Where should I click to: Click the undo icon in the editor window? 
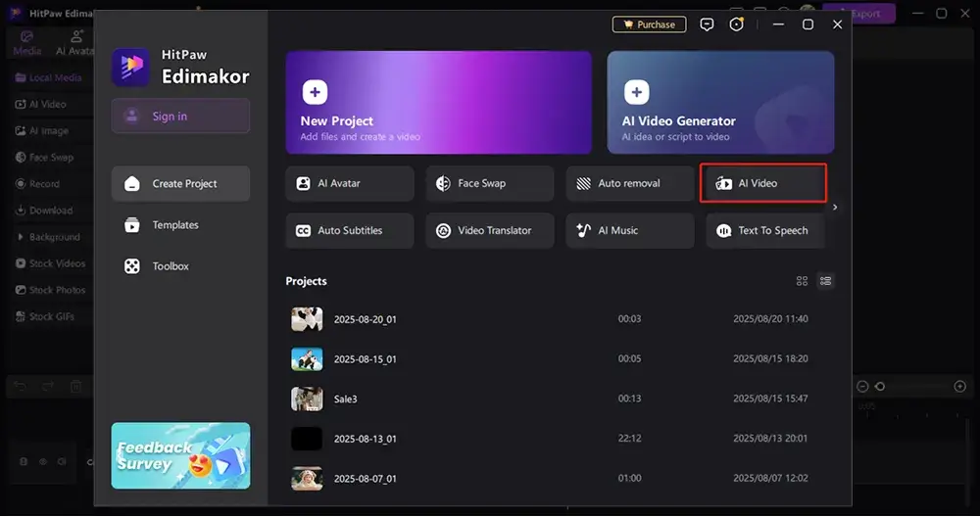click(x=20, y=387)
